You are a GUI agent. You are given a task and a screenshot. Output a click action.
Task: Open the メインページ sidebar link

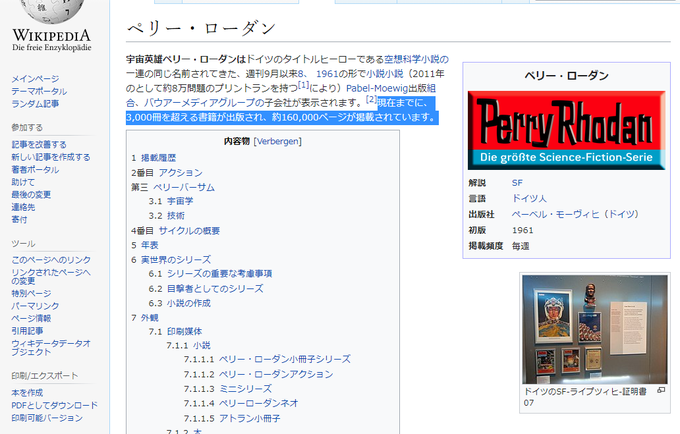pyautogui.click(x=36, y=78)
